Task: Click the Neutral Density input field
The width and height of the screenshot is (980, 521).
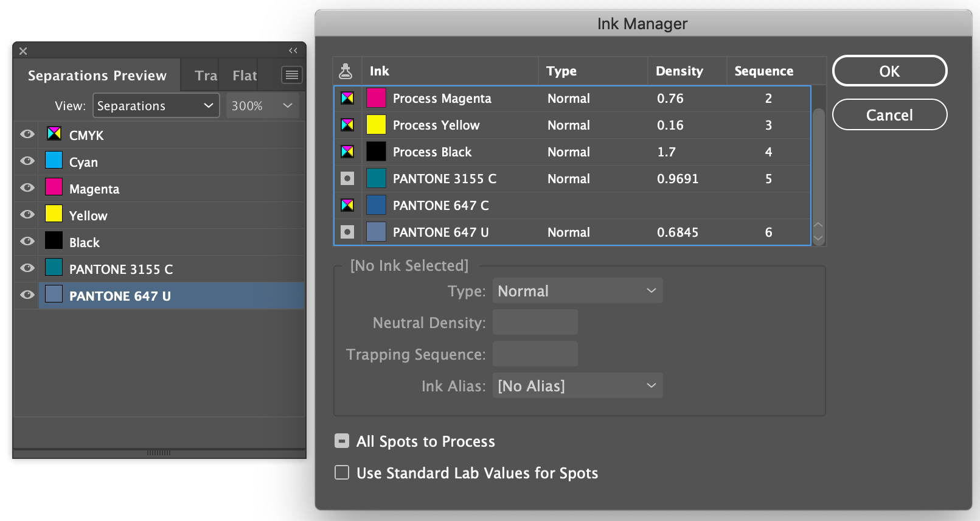Action: click(535, 323)
